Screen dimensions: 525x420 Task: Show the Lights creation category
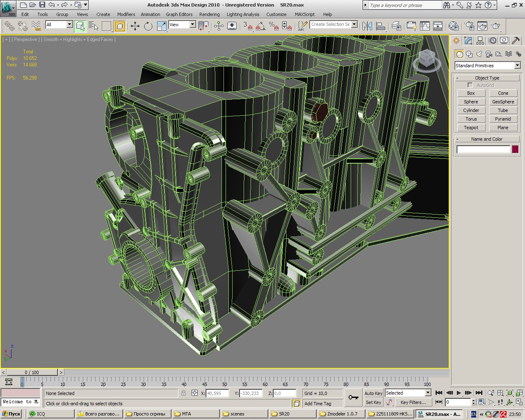[479, 54]
